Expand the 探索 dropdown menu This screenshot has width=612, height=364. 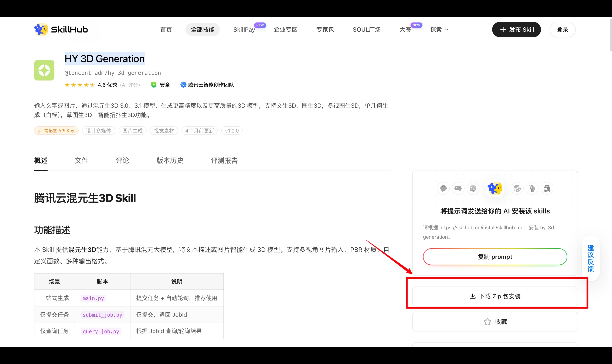pyautogui.click(x=439, y=30)
